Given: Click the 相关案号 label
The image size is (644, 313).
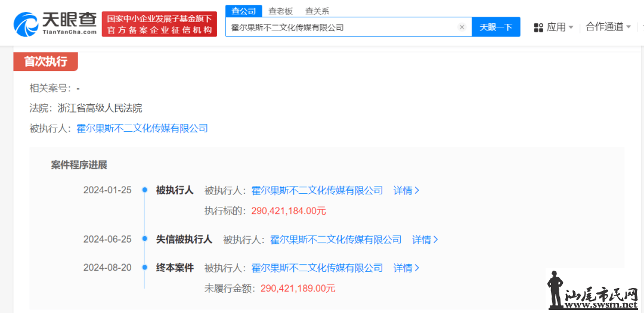Looking at the screenshot, I should click(51, 88).
